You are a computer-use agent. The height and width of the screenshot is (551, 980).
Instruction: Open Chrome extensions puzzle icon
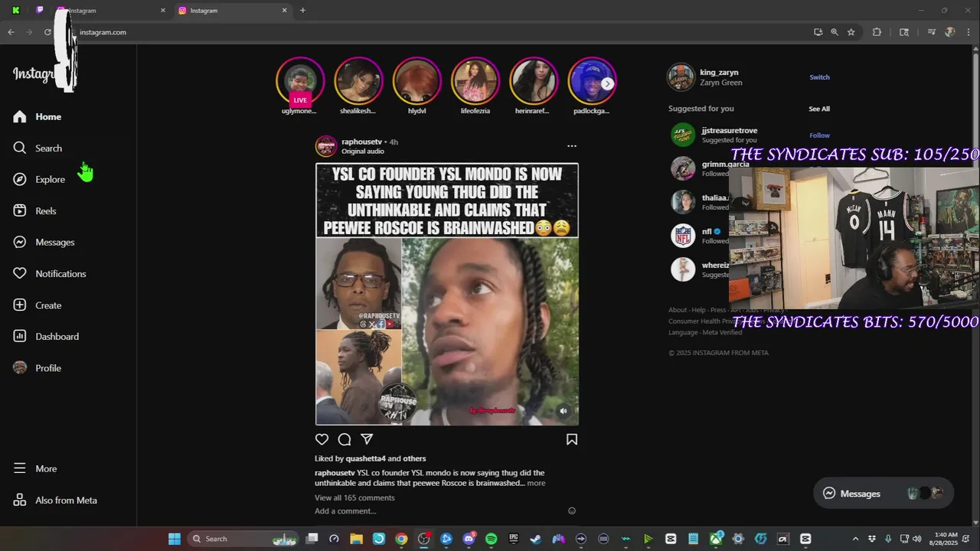pos(877,32)
